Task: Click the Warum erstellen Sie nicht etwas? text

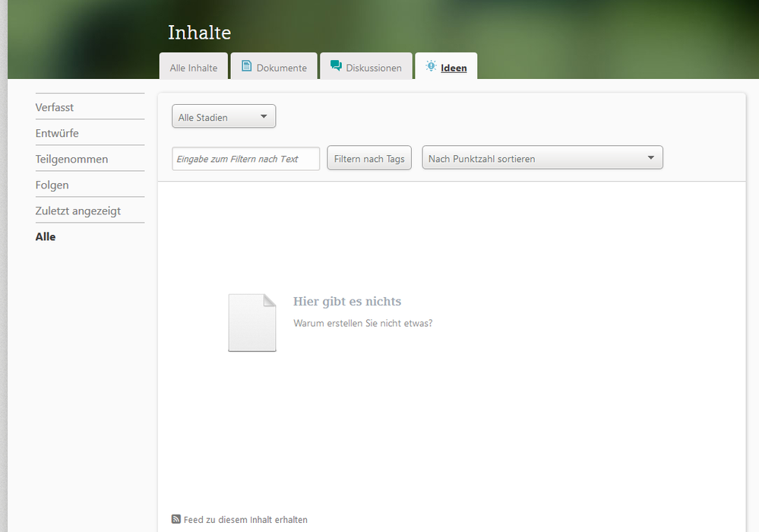Action: tap(363, 323)
